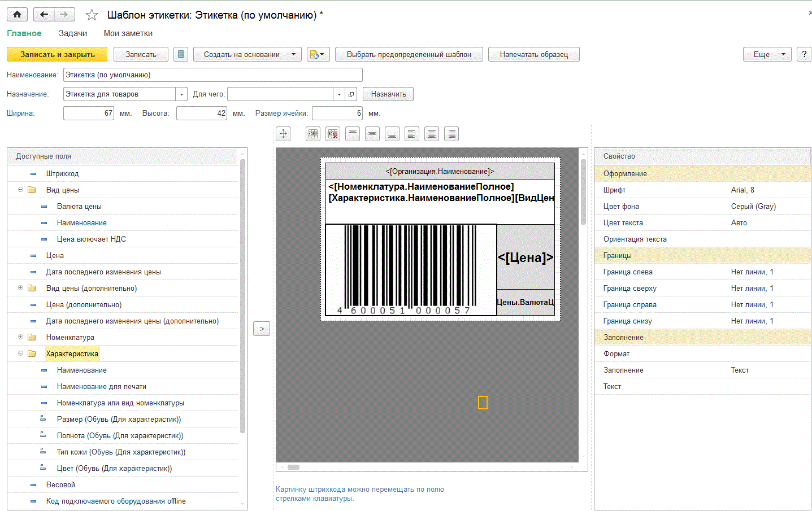Open the Для чего dropdown arrow
This screenshot has width=812, height=511.
[x=339, y=94]
